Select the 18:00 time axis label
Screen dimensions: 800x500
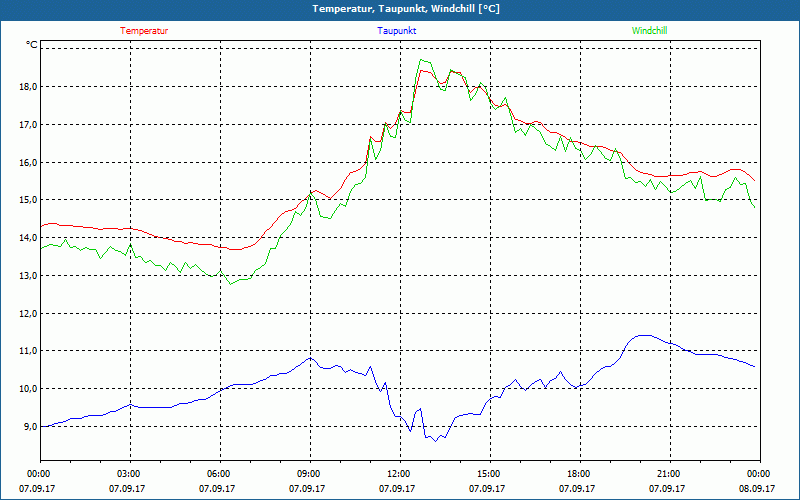click(579, 474)
